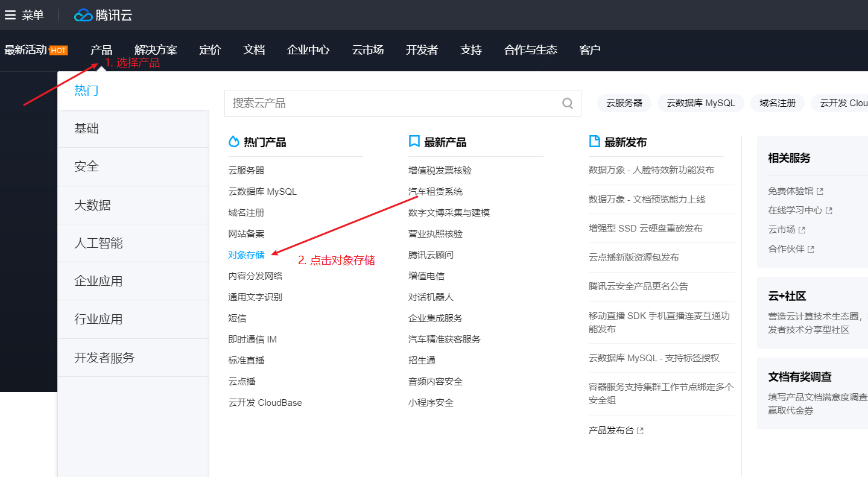Viewport: 868px width, 477px height.
Task: Open 企业中心 in the top nav
Action: pos(308,50)
